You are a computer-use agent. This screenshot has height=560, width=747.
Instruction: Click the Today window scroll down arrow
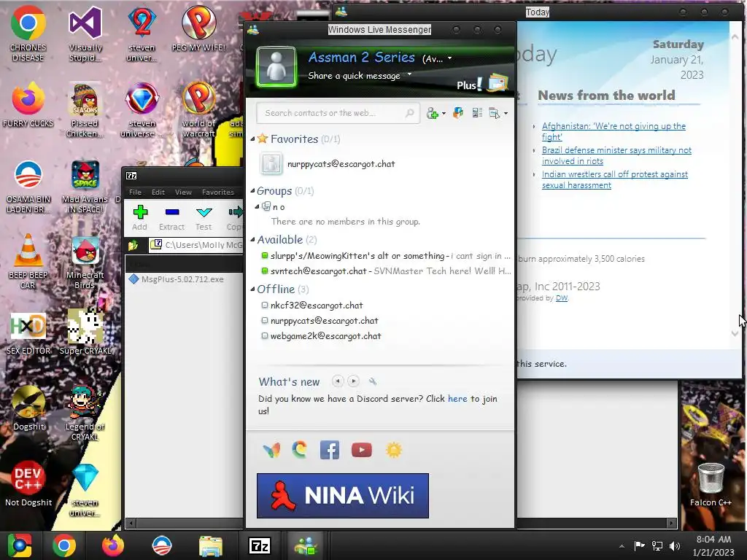[x=735, y=334]
